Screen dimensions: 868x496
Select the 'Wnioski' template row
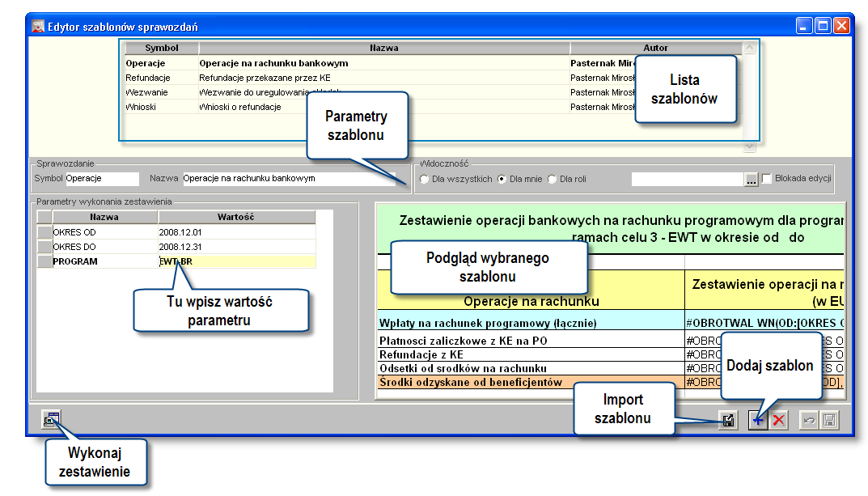tap(433, 107)
